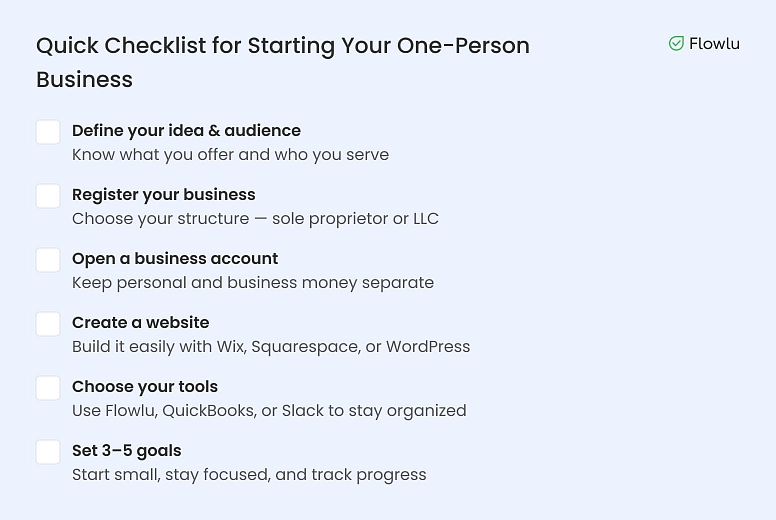This screenshot has width=776, height=520.
Task: Mark 'Open a business account' as done
Action: coord(48,260)
